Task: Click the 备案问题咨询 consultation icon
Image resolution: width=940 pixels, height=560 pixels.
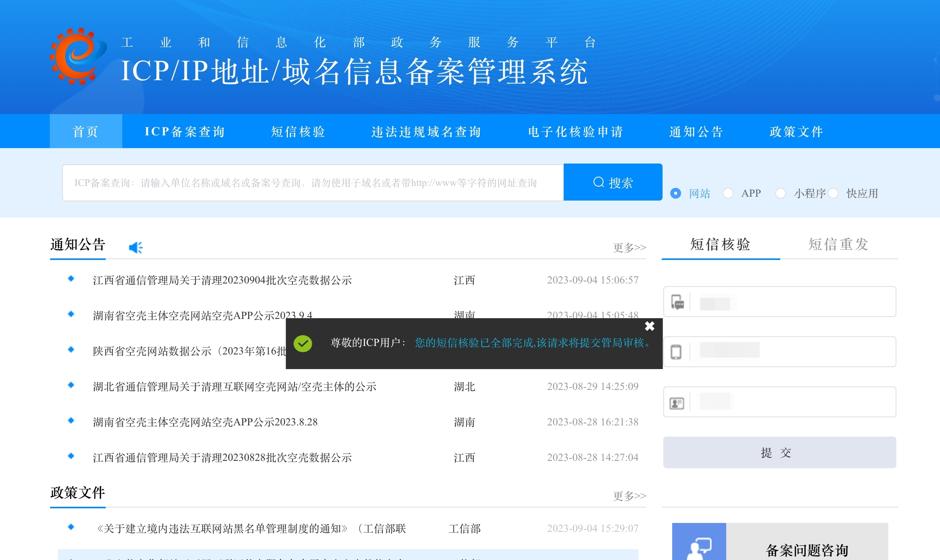Action: [699, 548]
